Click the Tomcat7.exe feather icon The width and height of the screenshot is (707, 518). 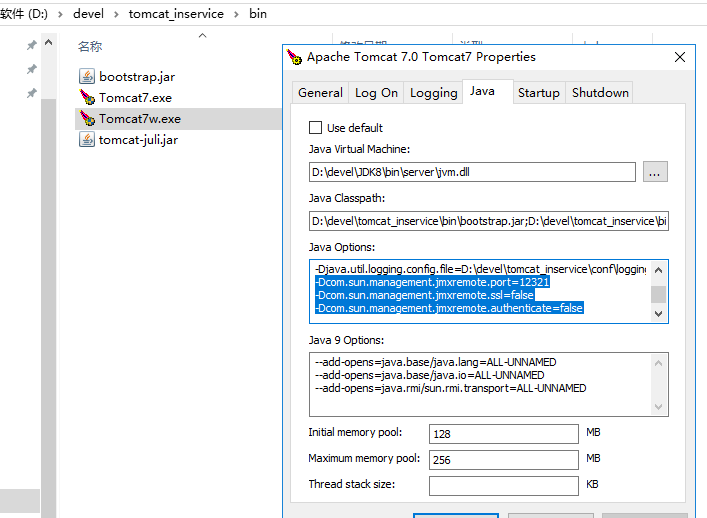pyautogui.click(x=87, y=97)
